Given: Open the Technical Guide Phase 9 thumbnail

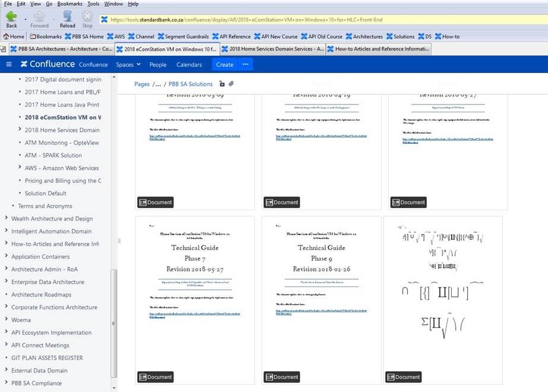Looking at the screenshot, I should click(321, 301).
